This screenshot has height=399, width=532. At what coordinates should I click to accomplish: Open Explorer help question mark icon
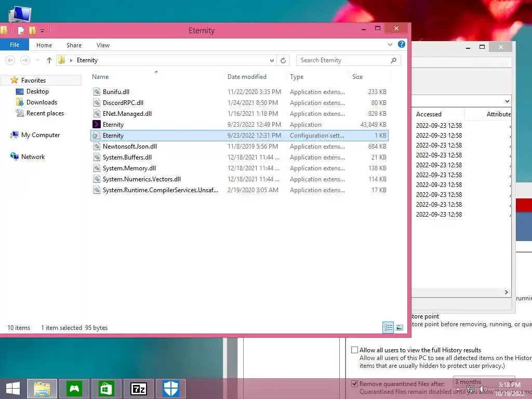click(x=402, y=45)
